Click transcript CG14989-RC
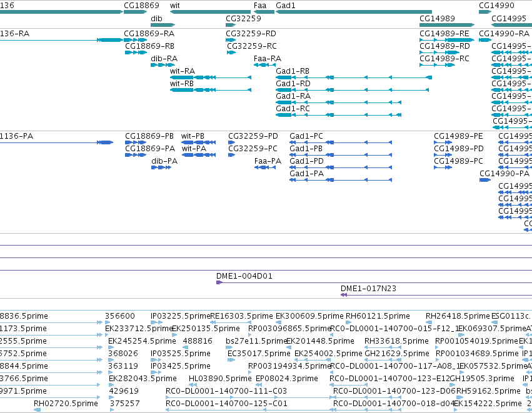 pos(437,65)
